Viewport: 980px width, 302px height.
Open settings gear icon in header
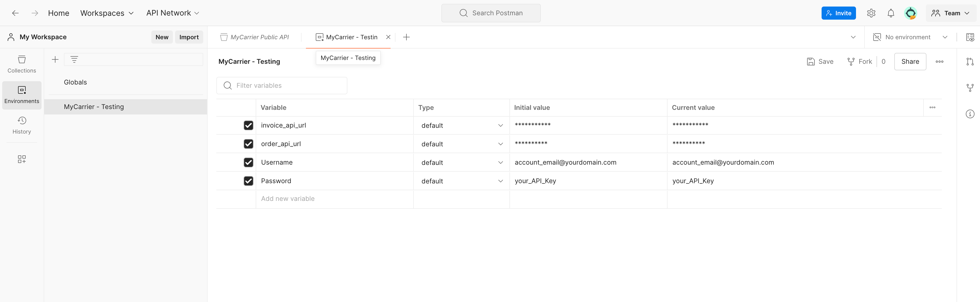click(x=871, y=13)
